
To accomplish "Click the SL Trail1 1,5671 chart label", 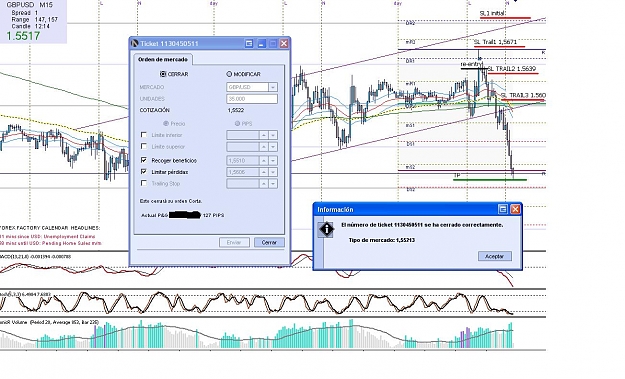I will tap(495, 42).
